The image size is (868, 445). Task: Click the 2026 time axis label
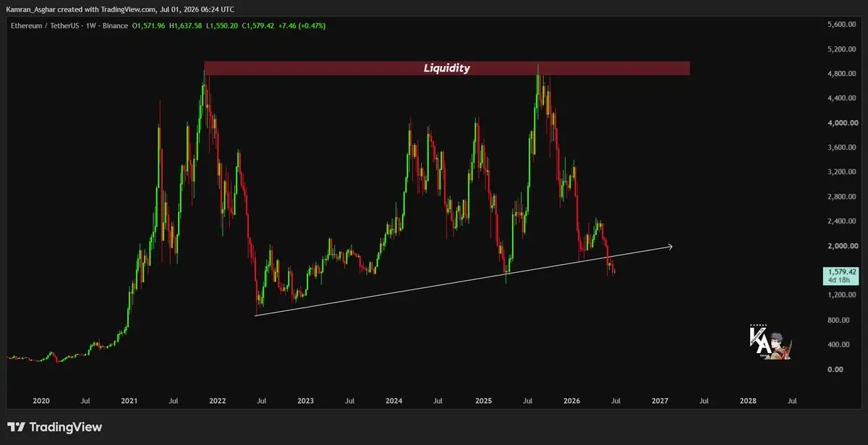tap(571, 400)
